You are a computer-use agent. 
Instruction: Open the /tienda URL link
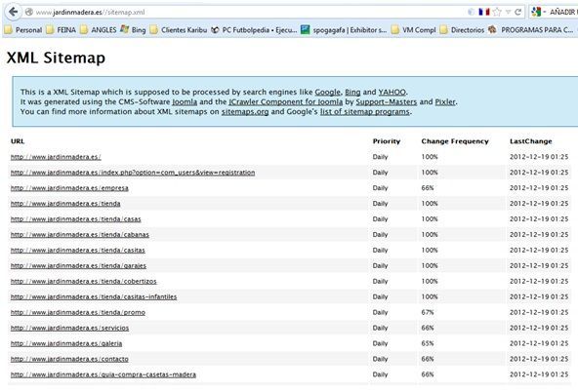click(65, 204)
